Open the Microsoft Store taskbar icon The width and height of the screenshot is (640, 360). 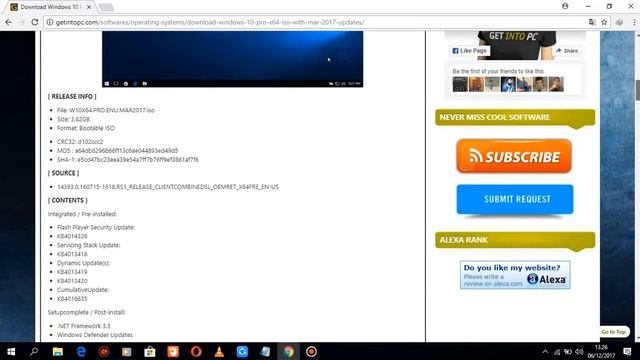pyautogui.click(x=150, y=351)
